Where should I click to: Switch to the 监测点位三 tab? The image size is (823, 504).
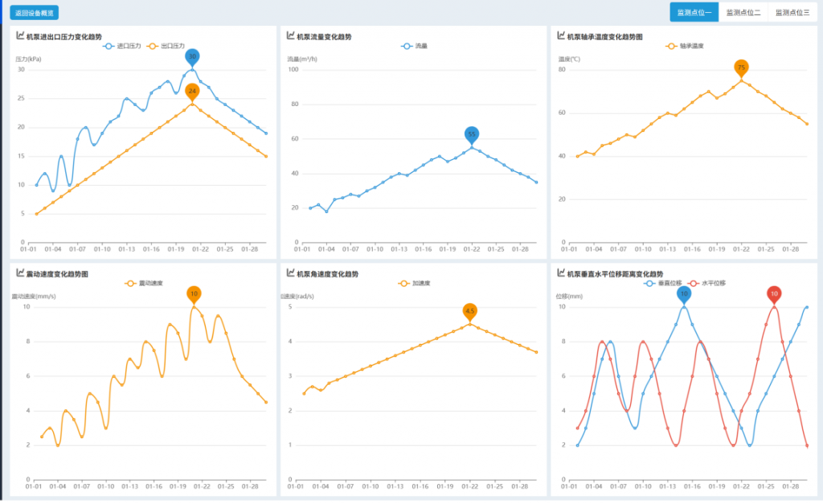pyautogui.click(x=792, y=12)
